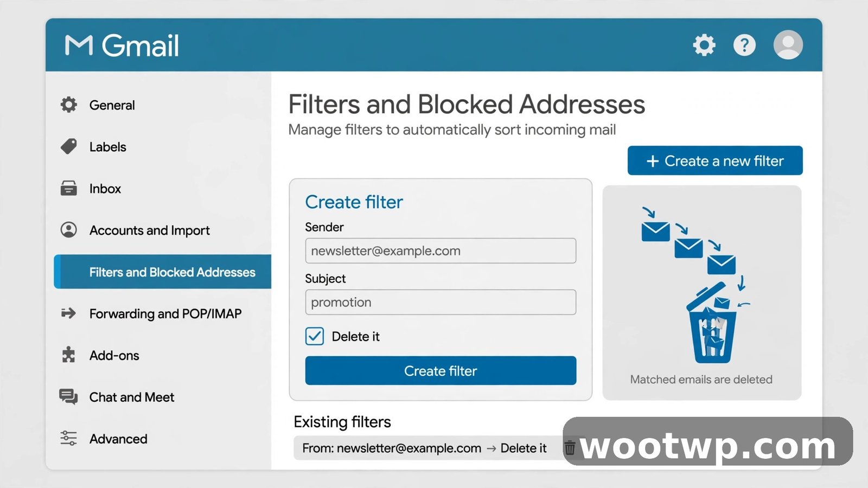Viewport: 868px width, 488px height.
Task: Open General settings section
Action: pos(112,105)
